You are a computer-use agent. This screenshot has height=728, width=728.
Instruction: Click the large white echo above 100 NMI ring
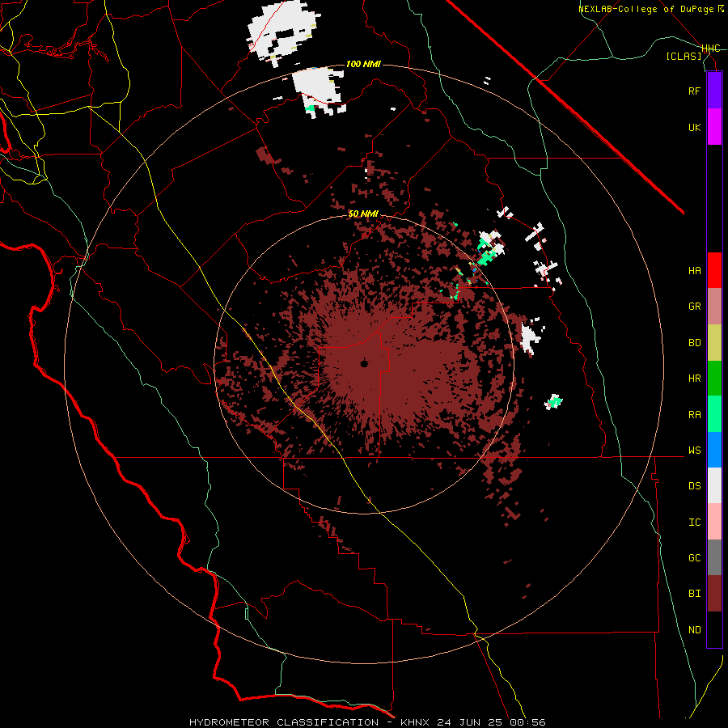click(282, 29)
